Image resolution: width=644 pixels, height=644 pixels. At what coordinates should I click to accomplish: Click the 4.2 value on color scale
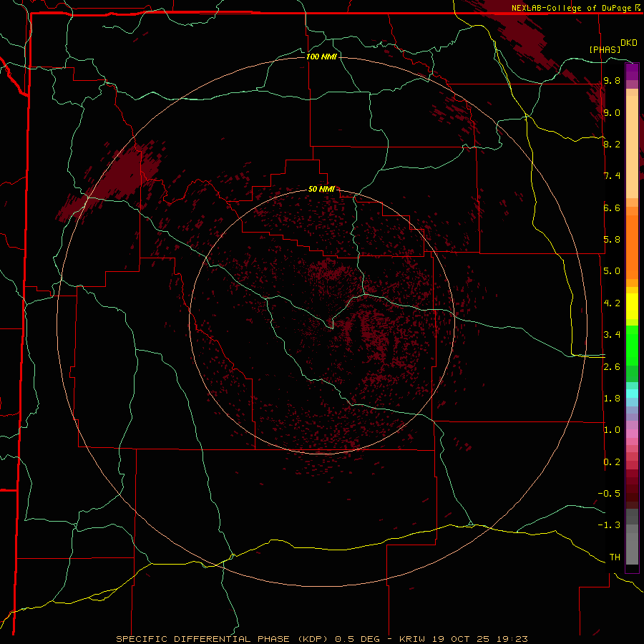coord(612,303)
